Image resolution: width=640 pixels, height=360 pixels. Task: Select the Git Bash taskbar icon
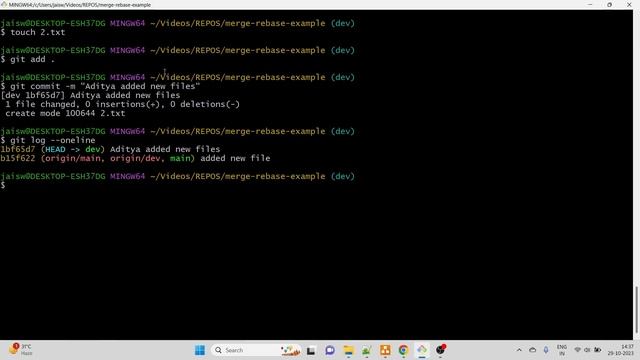click(422, 350)
